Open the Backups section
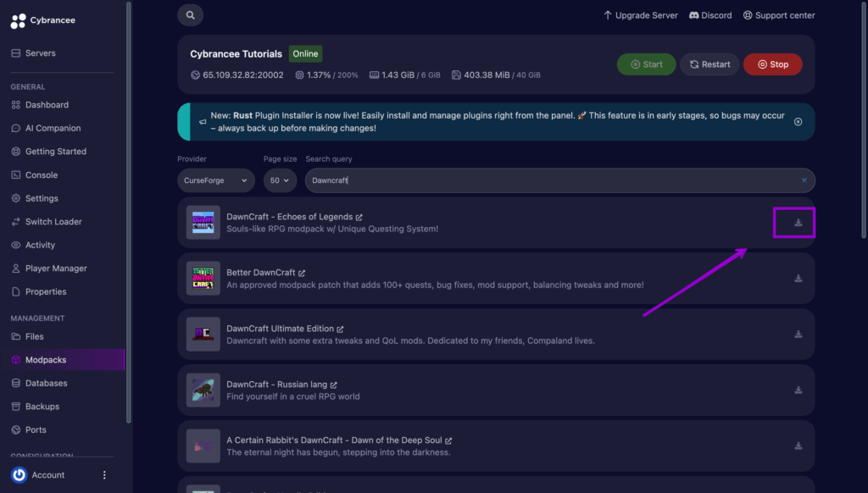 (x=42, y=407)
